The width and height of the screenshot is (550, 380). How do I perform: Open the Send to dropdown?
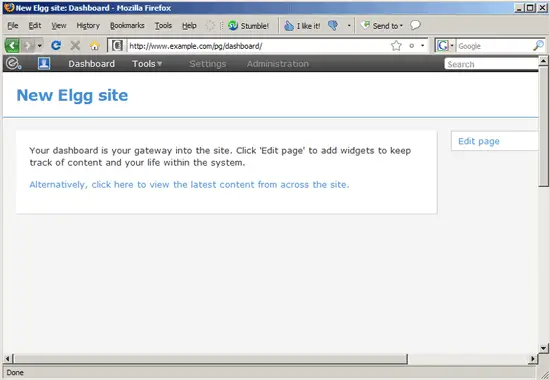pos(382,26)
